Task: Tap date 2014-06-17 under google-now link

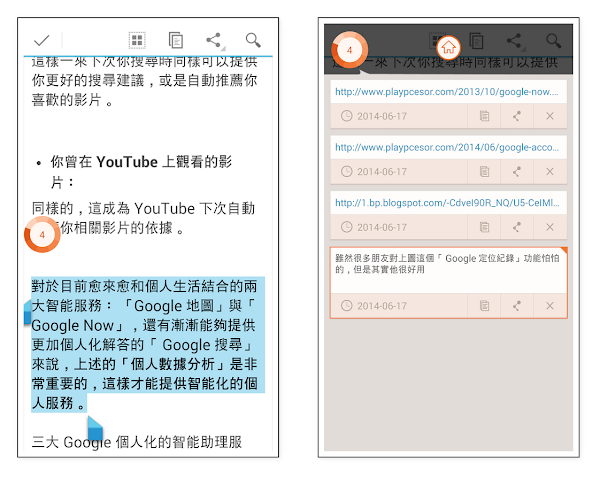Action: click(x=382, y=116)
